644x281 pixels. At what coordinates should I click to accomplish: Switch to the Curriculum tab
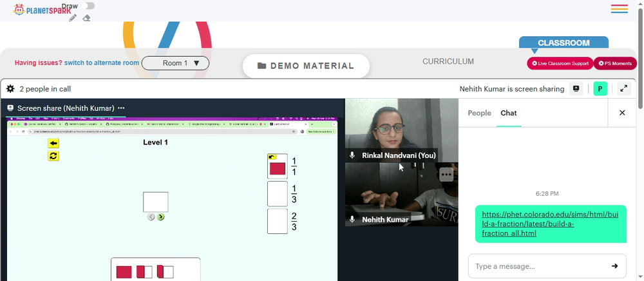(x=448, y=62)
